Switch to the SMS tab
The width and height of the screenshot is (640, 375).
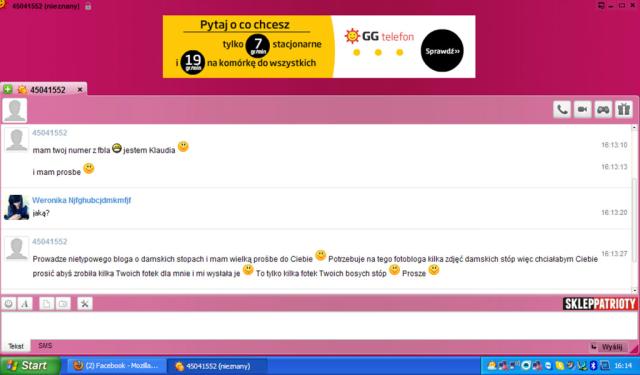(45, 346)
